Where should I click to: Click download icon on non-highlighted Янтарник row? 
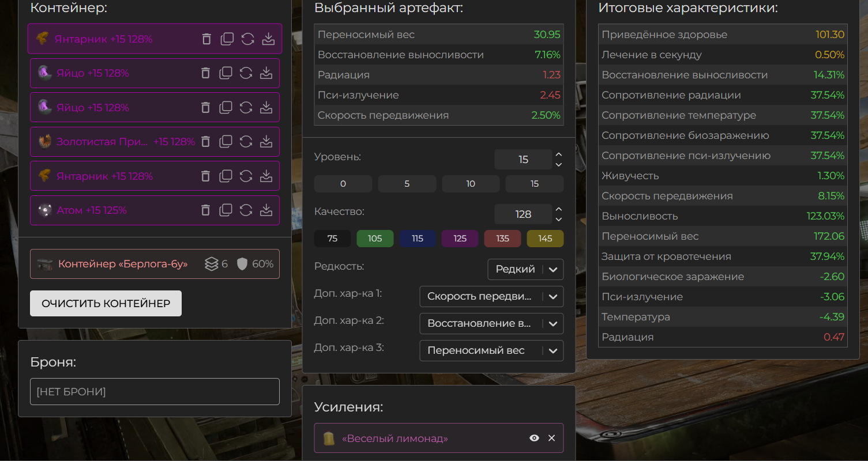point(266,176)
